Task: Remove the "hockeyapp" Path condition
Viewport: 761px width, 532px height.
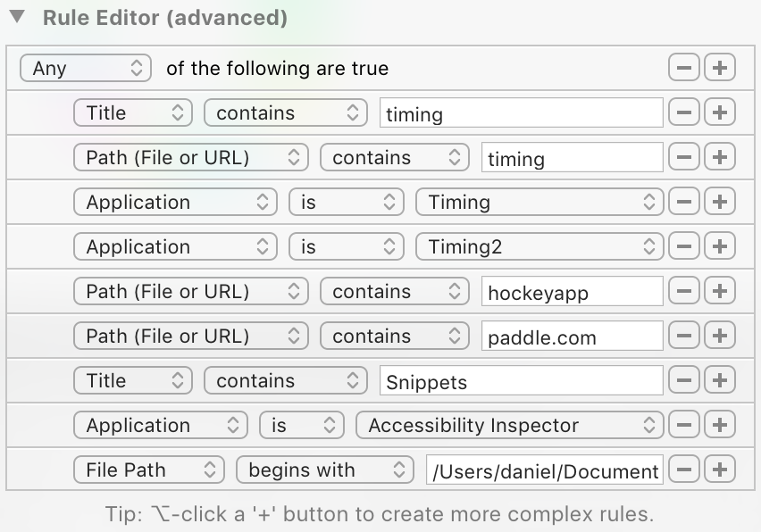Action: tap(683, 291)
